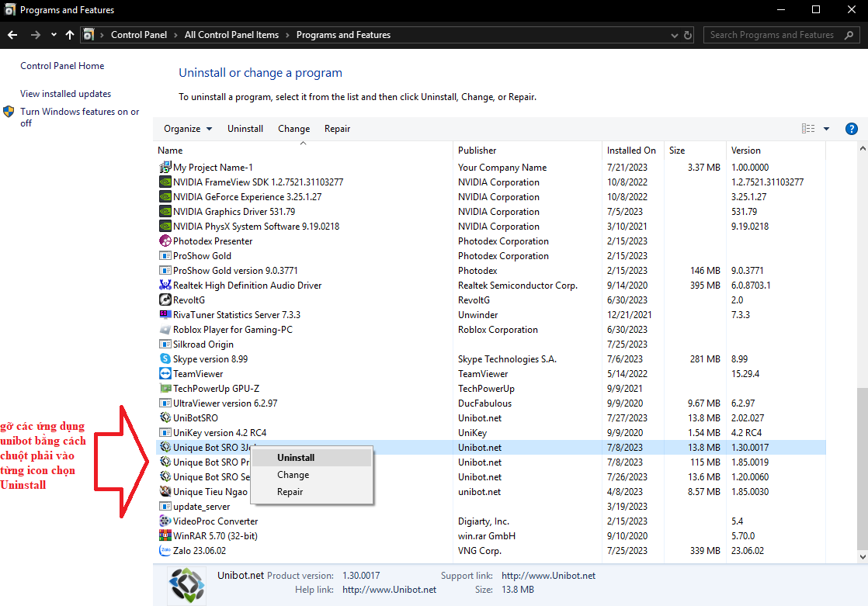Click the VideoProc Converter icon
Screen dimensions: 868x606
165,521
